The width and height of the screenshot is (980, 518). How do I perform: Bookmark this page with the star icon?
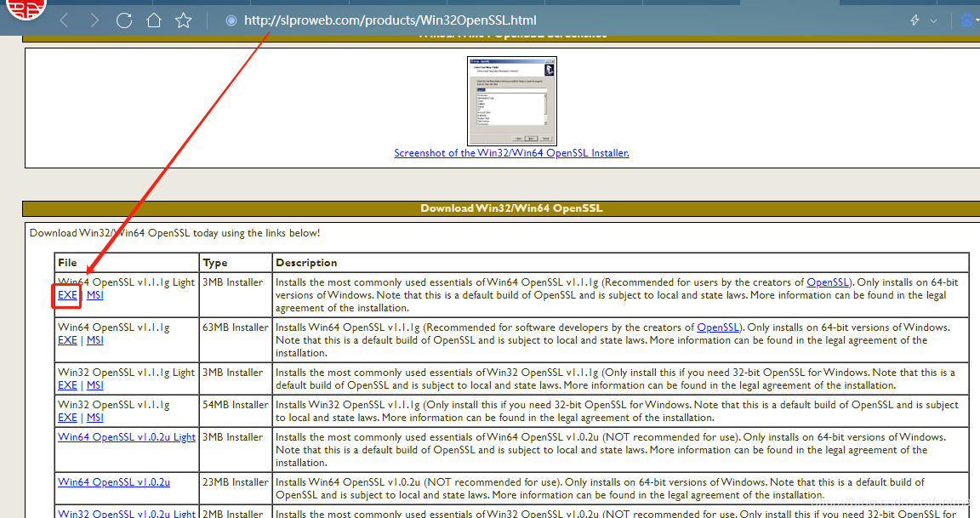click(183, 20)
